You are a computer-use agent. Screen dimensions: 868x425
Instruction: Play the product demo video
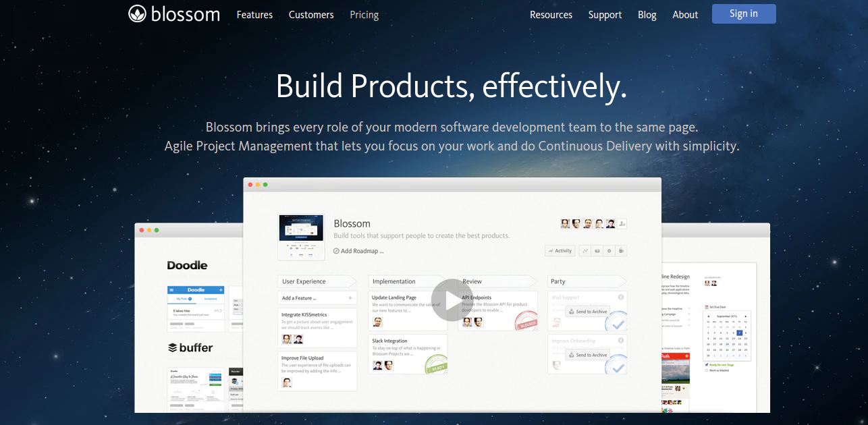pos(452,300)
